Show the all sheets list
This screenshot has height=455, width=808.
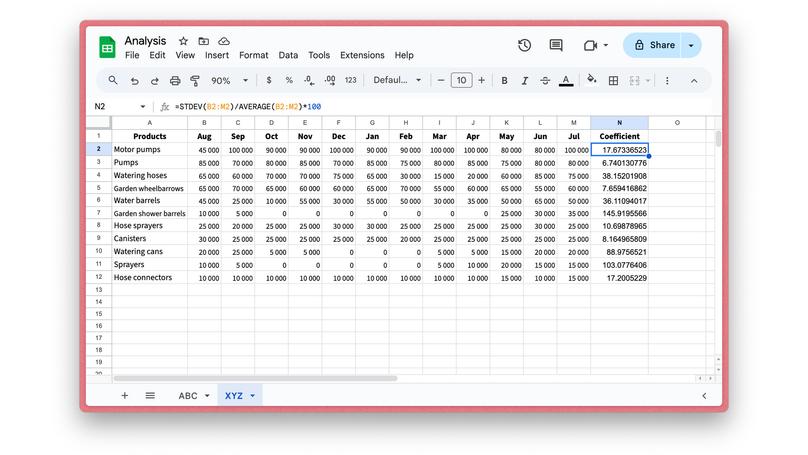pyautogui.click(x=150, y=396)
